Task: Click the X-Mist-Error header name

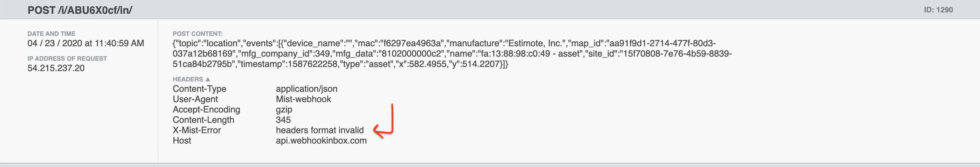Action: [197, 130]
